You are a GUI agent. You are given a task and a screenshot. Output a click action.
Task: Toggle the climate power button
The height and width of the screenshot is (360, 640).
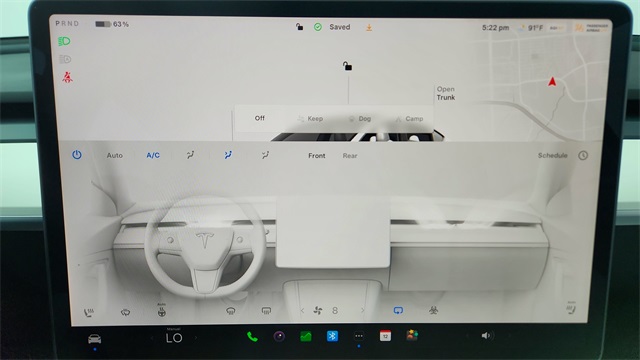click(x=77, y=155)
